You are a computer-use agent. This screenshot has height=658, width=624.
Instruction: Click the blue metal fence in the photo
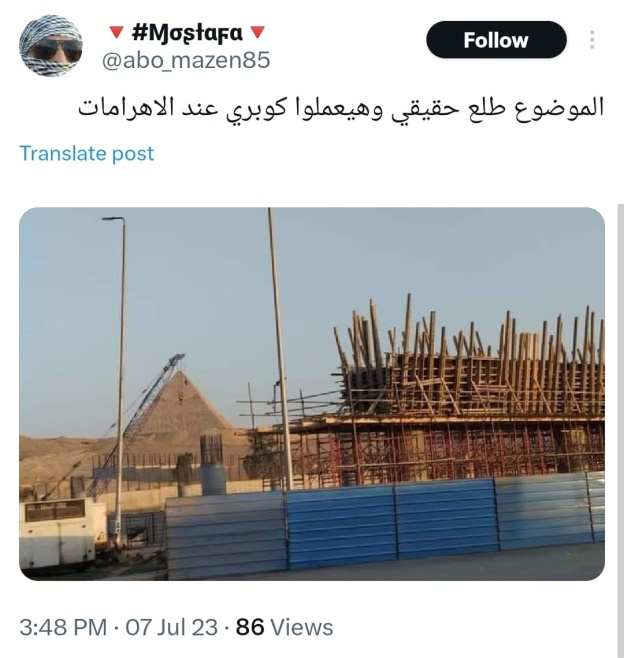[386, 527]
